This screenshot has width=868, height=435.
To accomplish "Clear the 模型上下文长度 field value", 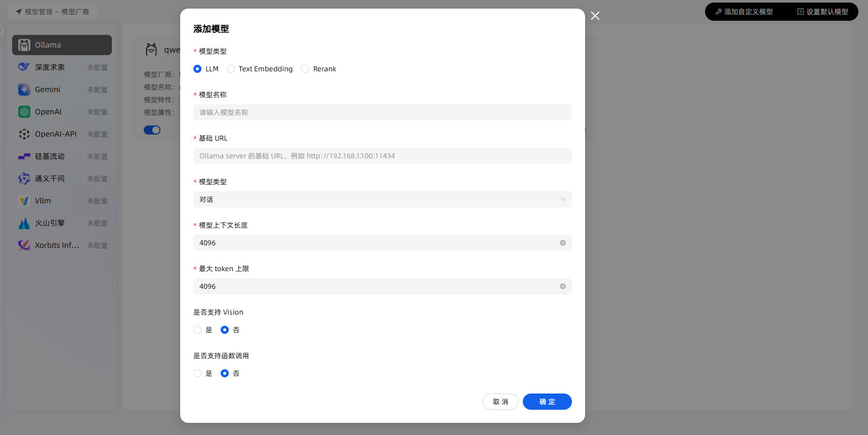I will [562, 243].
